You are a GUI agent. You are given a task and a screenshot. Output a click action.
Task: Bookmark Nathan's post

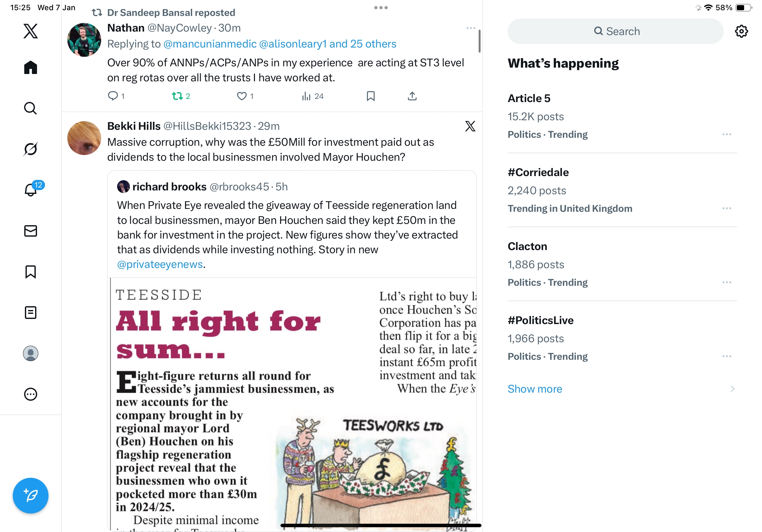pyautogui.click(x=370, y=96)
